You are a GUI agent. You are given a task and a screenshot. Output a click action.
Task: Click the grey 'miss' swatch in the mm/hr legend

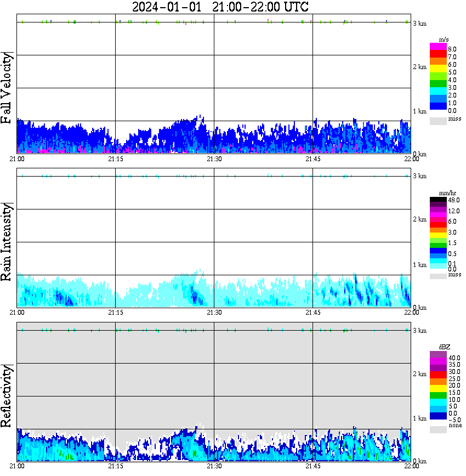tap(438, 276)
